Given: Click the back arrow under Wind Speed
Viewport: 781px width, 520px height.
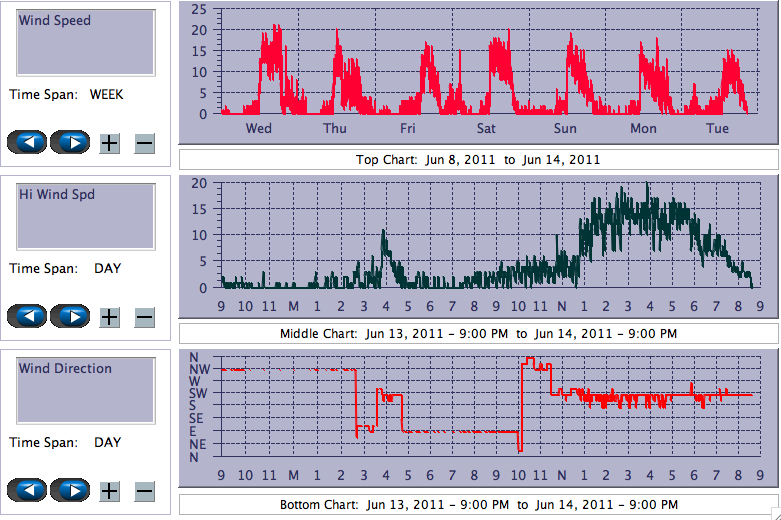Looking at the screenshot, I should click(27, 142).
